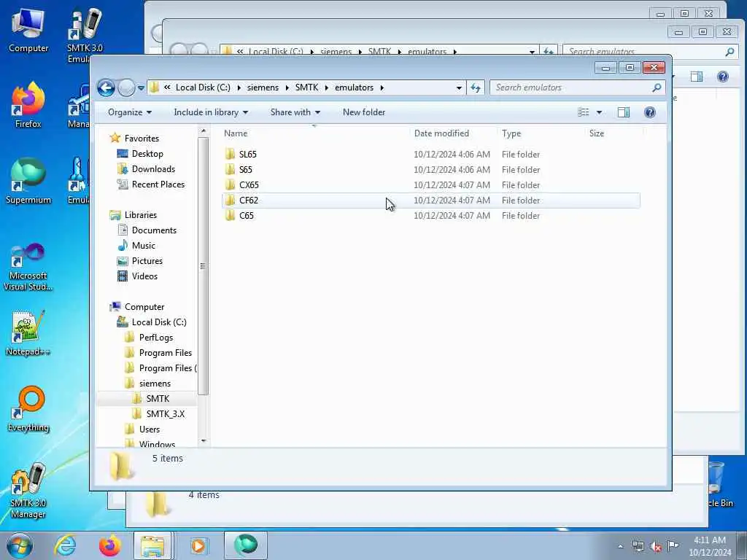Open Notepad++ desktop shortcut
747x560 pixels.
pos(28,333)
